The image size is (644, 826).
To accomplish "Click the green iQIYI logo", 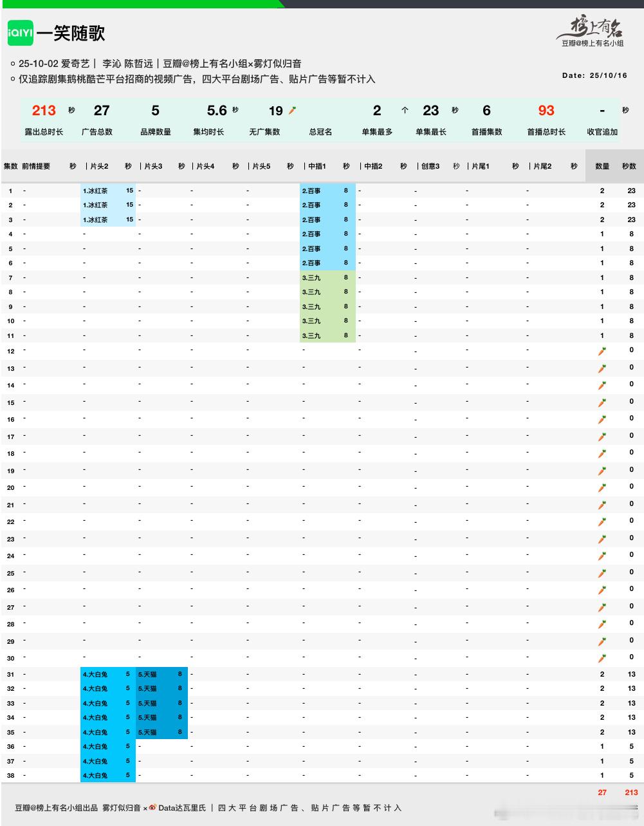I will (x=21, y=33).
